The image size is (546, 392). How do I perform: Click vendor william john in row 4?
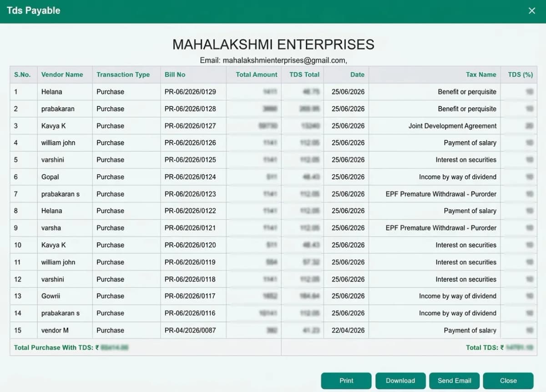[x=58, y=143]
